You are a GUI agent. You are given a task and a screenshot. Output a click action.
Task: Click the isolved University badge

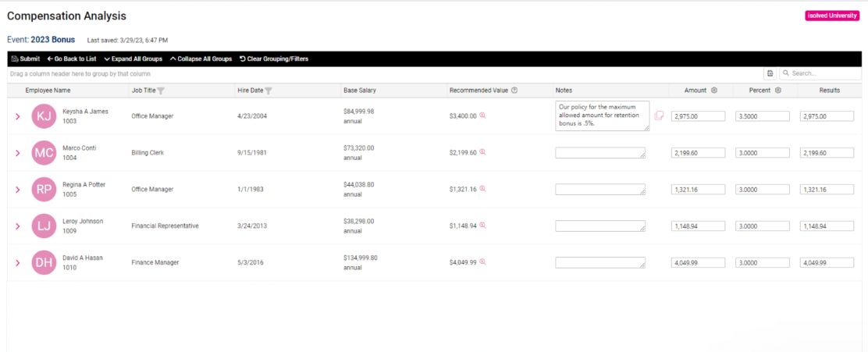(x=833, y=16)
